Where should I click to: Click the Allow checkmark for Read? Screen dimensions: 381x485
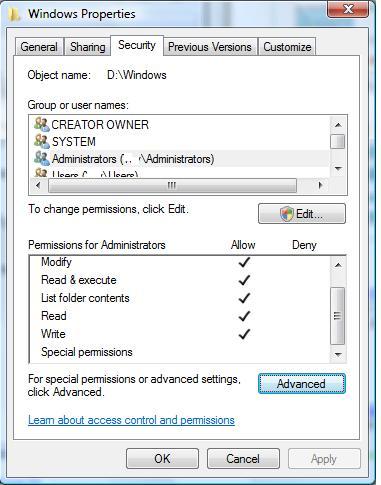point(244,316)
